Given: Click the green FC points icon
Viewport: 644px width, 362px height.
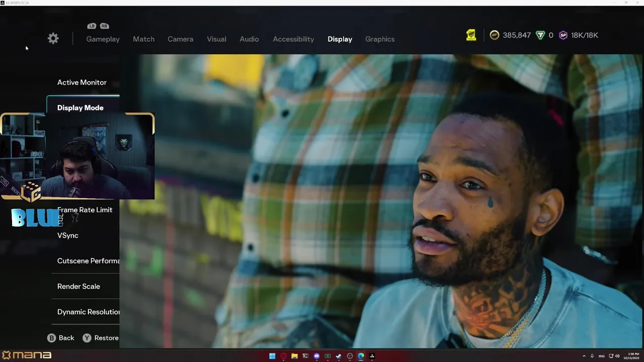Looking at the screenshot, I should point(540,35).
